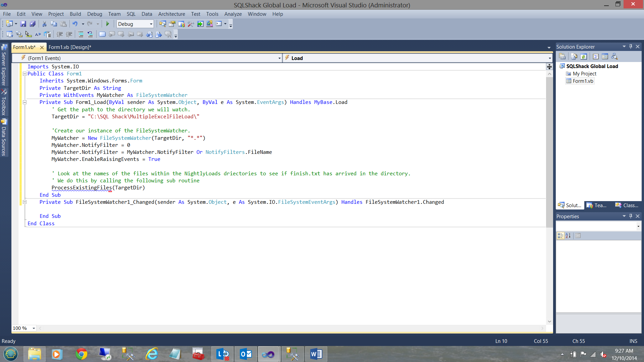
Task: Click the green Start Debugging arrow
Action: (107, 24)
